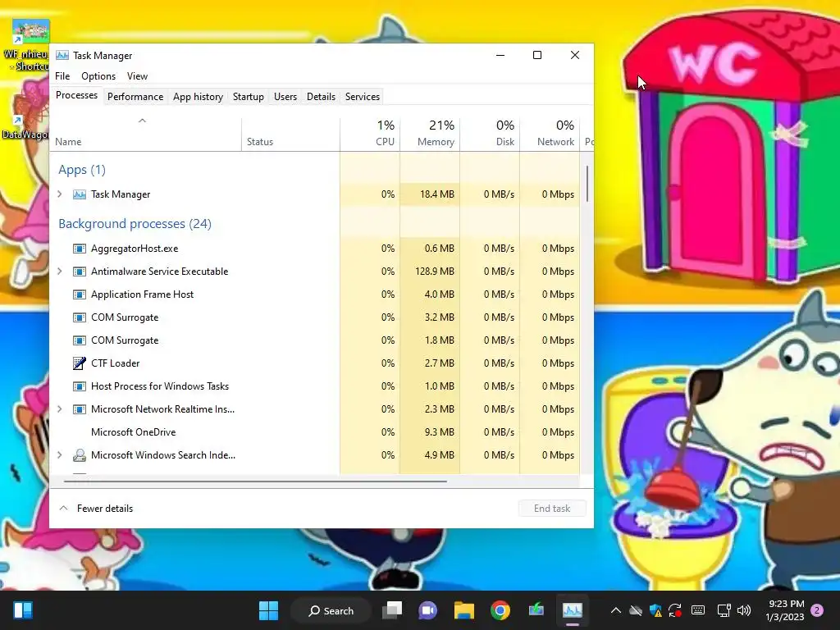The height and width of the screenshot is (630, 840).
Task: Click the CTF Loader pen icon
Action: tap(80, 363)
